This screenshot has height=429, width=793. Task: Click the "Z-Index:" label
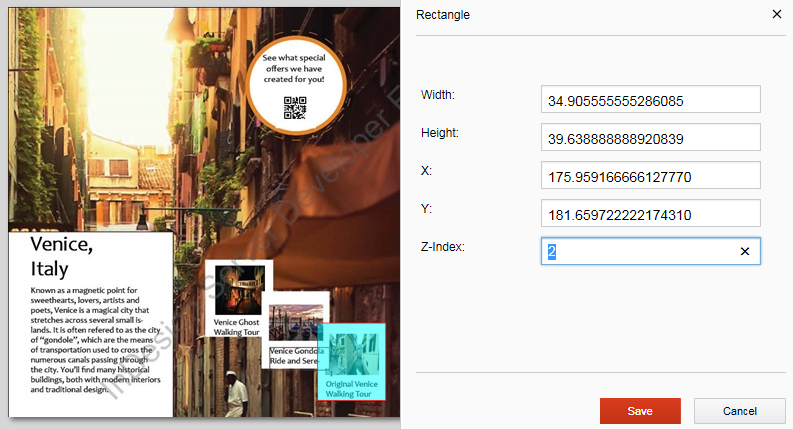pyautogui.click(x=443, y=247)
